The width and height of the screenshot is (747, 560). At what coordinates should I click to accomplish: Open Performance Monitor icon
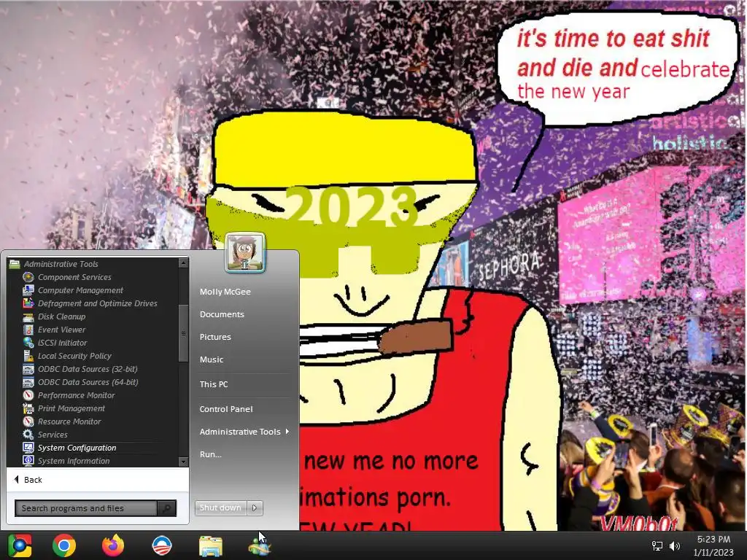pos(28,395)
